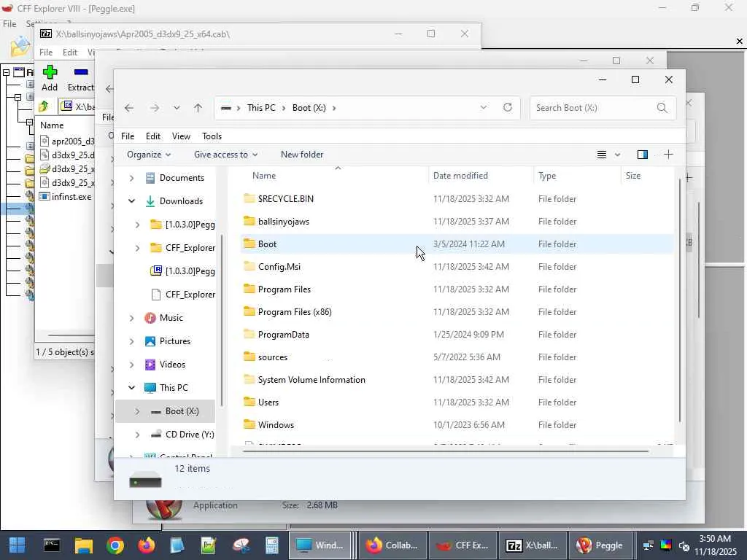Screen dimensions: 747x560
Task: Open recent locations chevron beside Forward arrow
Action: [x=177, y=108]
